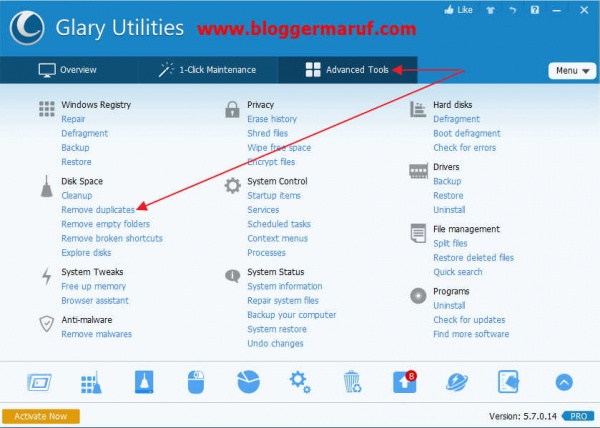Click the System Control gear icon
The image size is (600, 428).
tap(232, 186)
